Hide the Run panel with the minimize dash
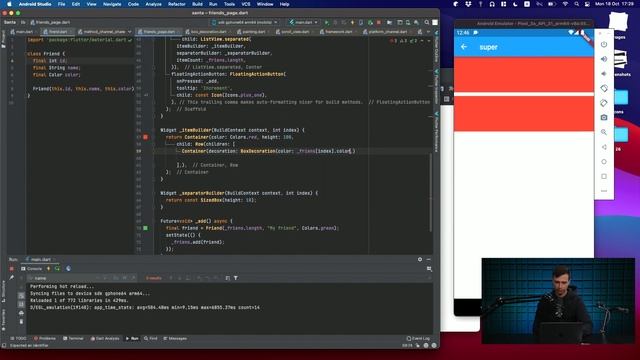Viewport: 640px width, 360px height. click(429, 259)
